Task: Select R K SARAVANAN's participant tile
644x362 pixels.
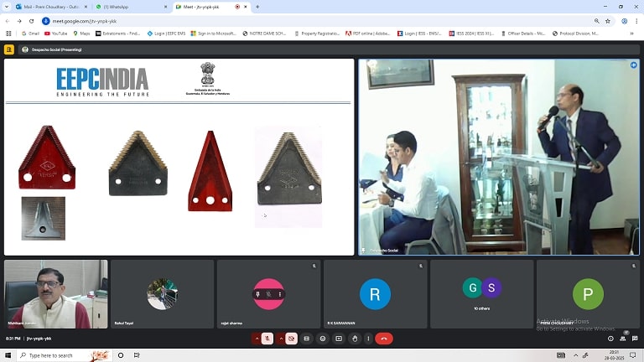Action: [375, 294]
